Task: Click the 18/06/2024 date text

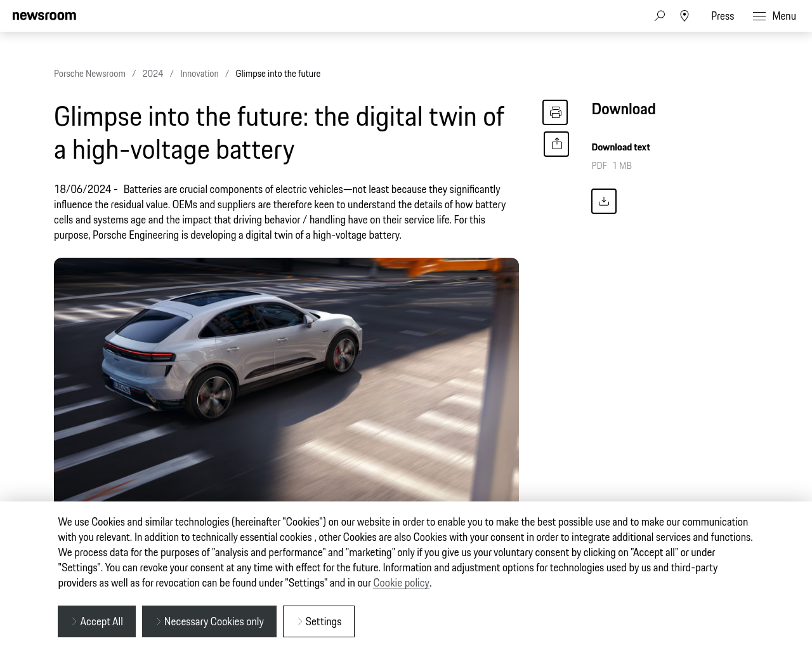Action: coord(82,189)
